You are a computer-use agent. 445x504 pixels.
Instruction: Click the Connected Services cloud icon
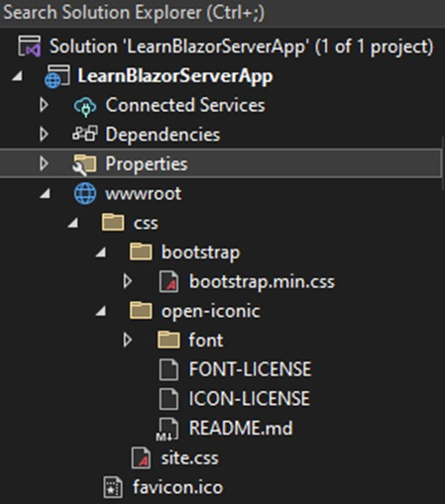pos(85,106)
